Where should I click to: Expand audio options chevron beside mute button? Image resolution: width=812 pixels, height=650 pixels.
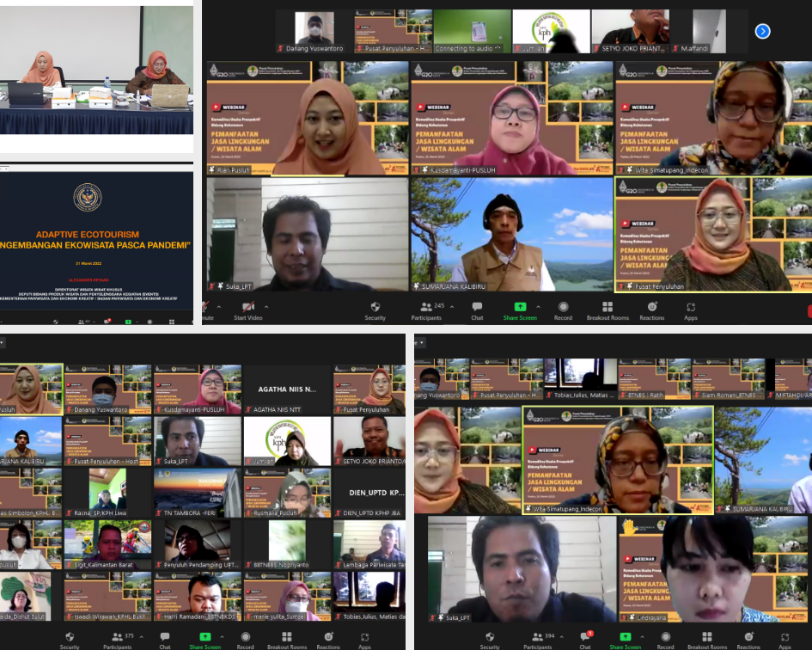218,307
